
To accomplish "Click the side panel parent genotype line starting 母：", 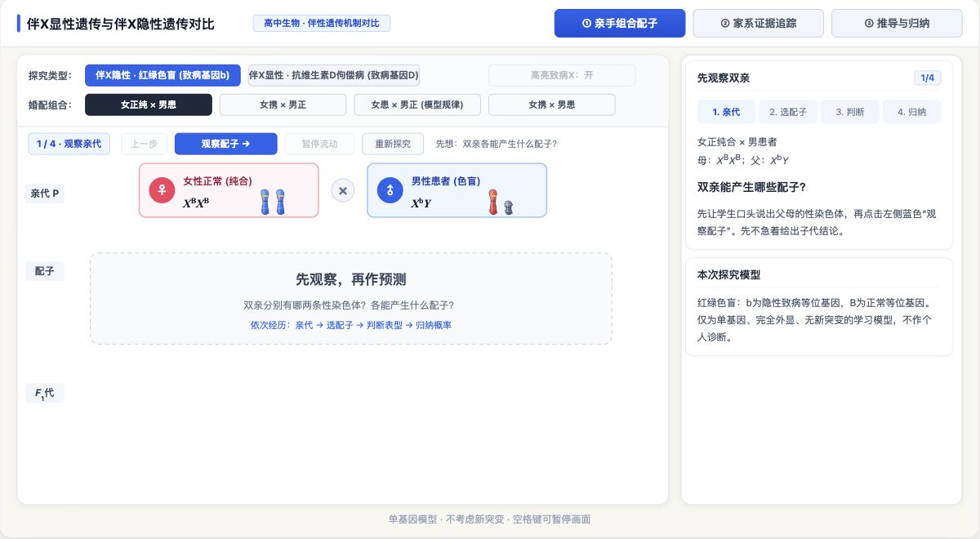I will point(743,160).
